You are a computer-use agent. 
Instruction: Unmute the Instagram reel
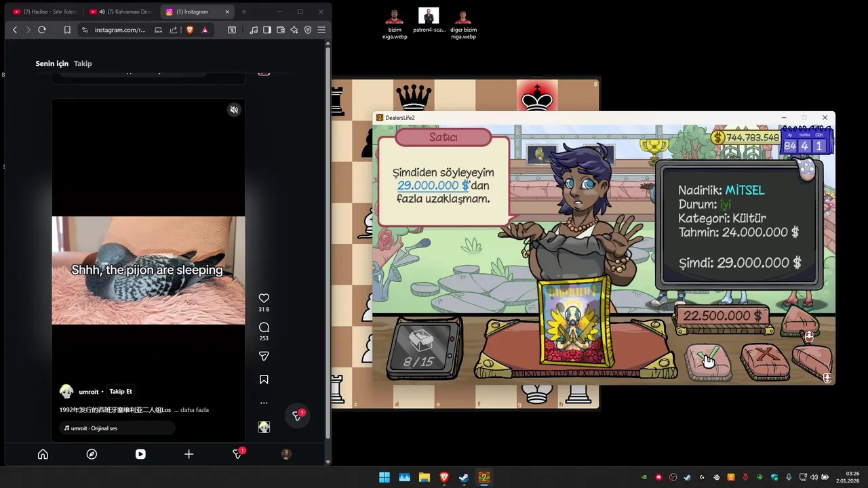tap(234, 110)
